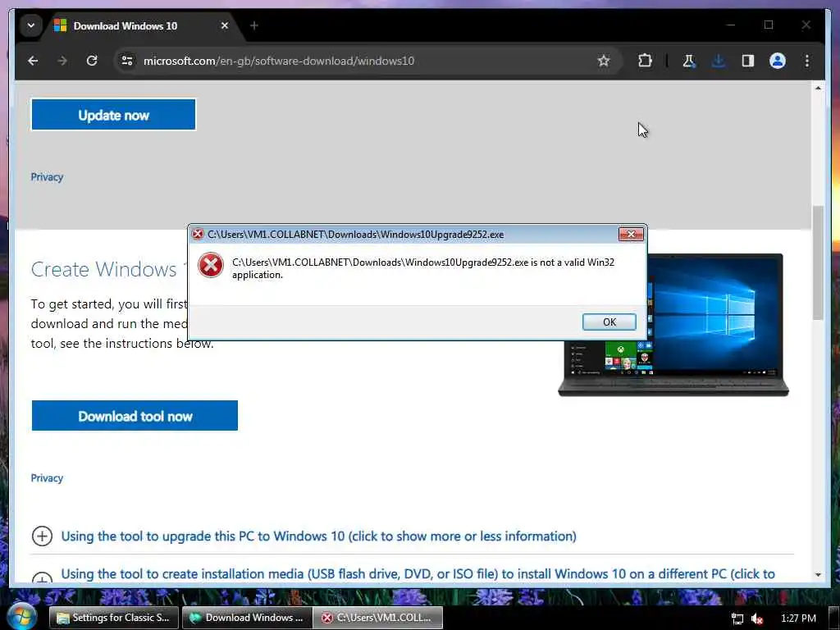Click the 'Create Windows' heading text
Viewport: 840px width, 630px height.
pyautogui.click(x=104, y=269)
